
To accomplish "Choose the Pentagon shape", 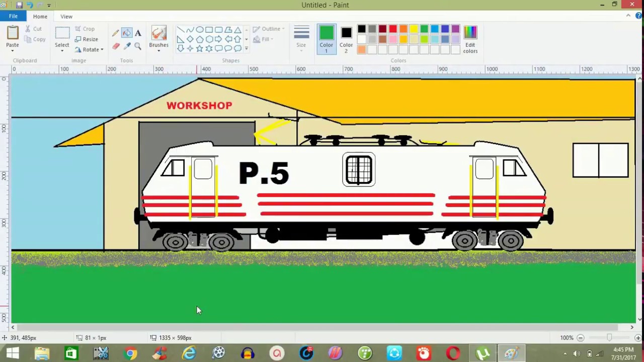I will pyautogui.click(x=200, y=39).
